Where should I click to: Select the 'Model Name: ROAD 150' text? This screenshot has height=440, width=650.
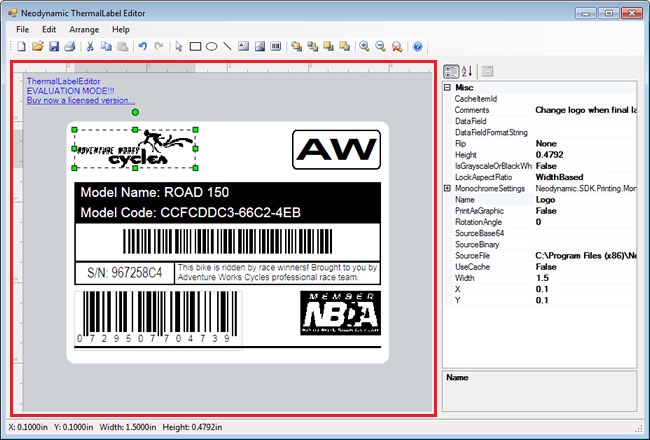[155, 192]
